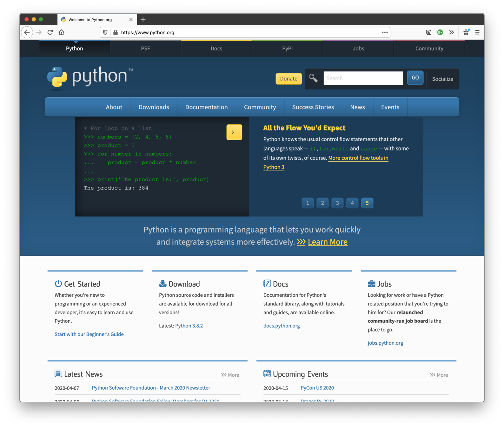The height and width of the screenshot is (428, 504).
Task: Click the Learn More link
Action: [x=328, y=242]
